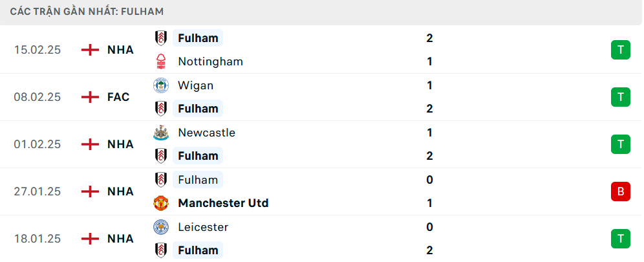Click the Leicester club crest
Image resolution: width=644 pixels, height=262 pixels.
click(160, 227)
